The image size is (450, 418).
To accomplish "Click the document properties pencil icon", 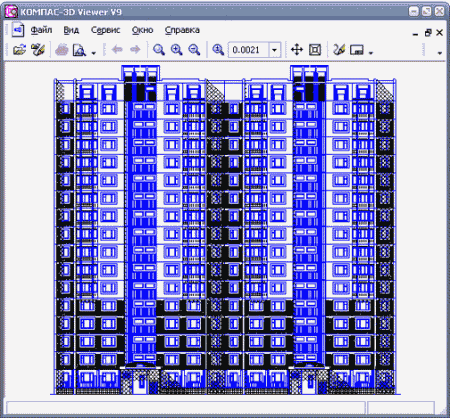I will [x=38, y=50].
